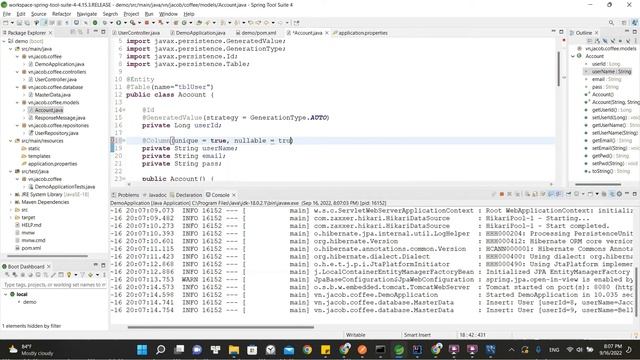Click the Remove Launch icon in Console toolbar
Viewport: 640px width, 360px height.
[x=509, y=194]
